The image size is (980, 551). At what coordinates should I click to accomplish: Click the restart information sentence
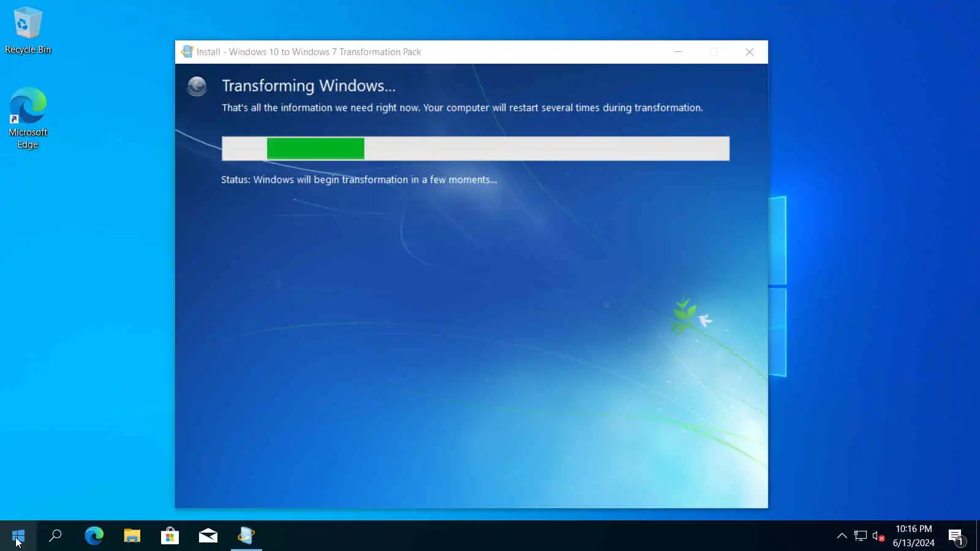click(462, 108)
